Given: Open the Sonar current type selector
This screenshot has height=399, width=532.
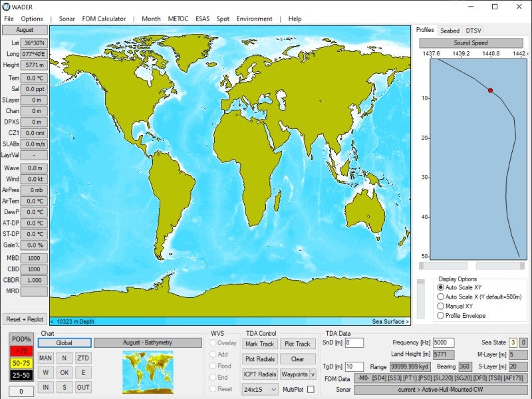Looking at the screenshot, I should (441, 389).
